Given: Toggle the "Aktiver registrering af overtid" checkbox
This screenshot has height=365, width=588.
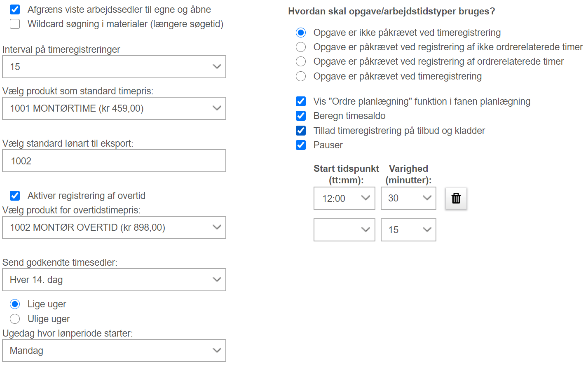Looking at the screenshot, I should pos(15,196).
